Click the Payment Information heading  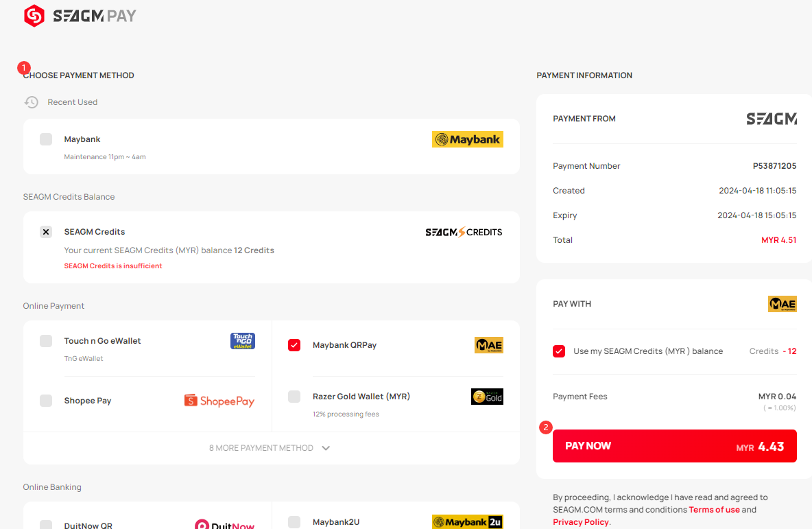584,75
